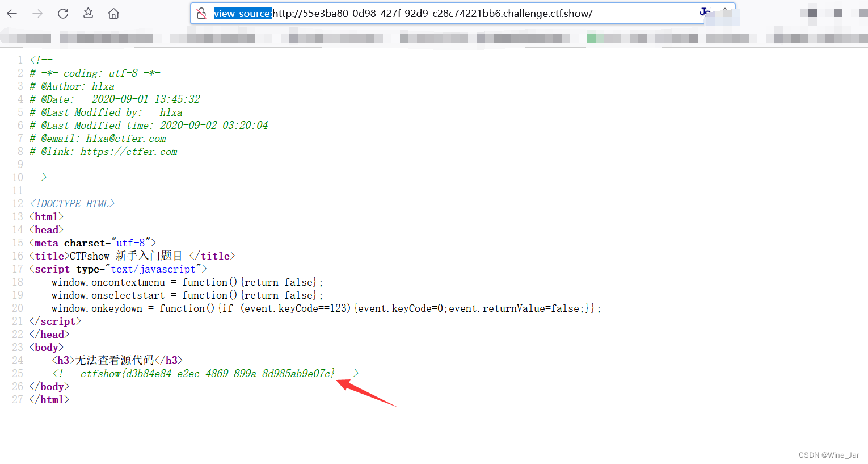Select the '@Author: h1xa' comment line
Screen dimensions: 868x464
click(72, 86)
